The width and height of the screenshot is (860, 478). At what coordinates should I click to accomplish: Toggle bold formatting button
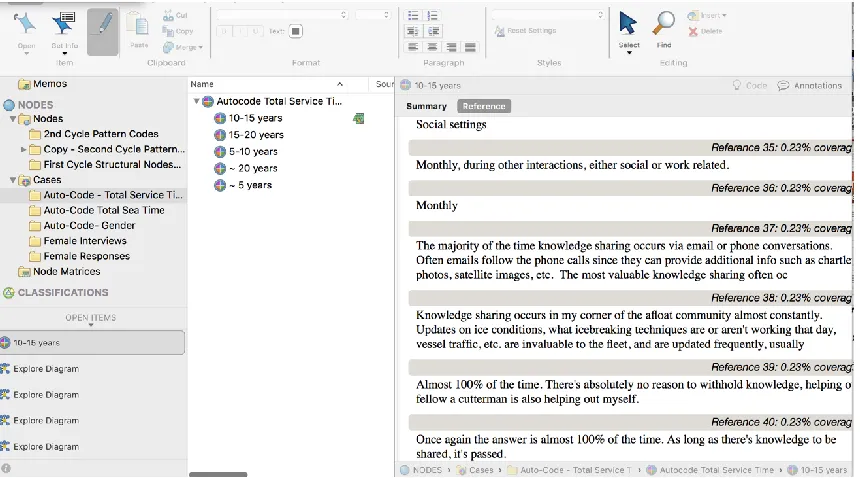224,31
